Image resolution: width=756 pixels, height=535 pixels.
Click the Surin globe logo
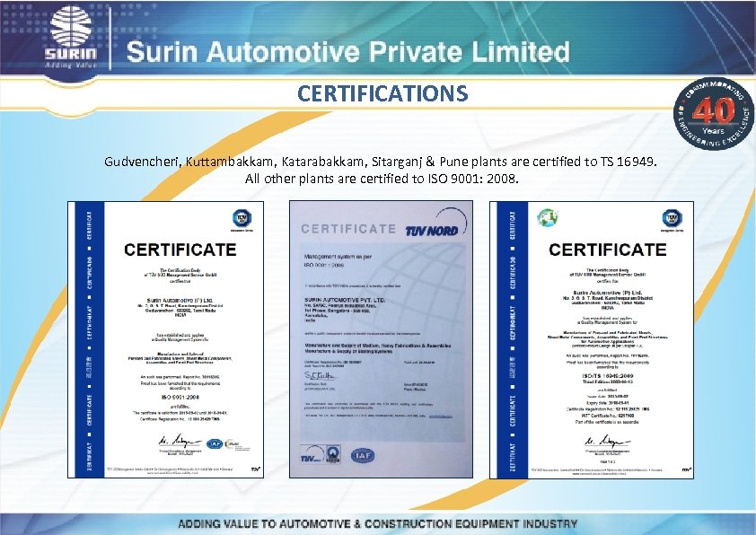point(71,27)
